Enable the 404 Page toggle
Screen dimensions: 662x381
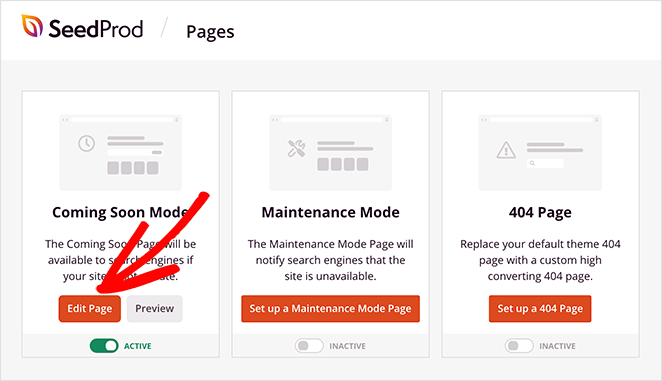[519, 346]
